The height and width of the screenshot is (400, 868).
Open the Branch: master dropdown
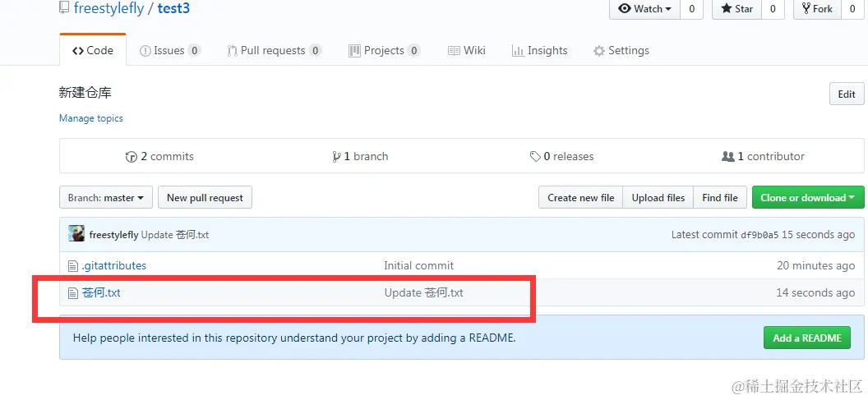[x=106, y=197]
